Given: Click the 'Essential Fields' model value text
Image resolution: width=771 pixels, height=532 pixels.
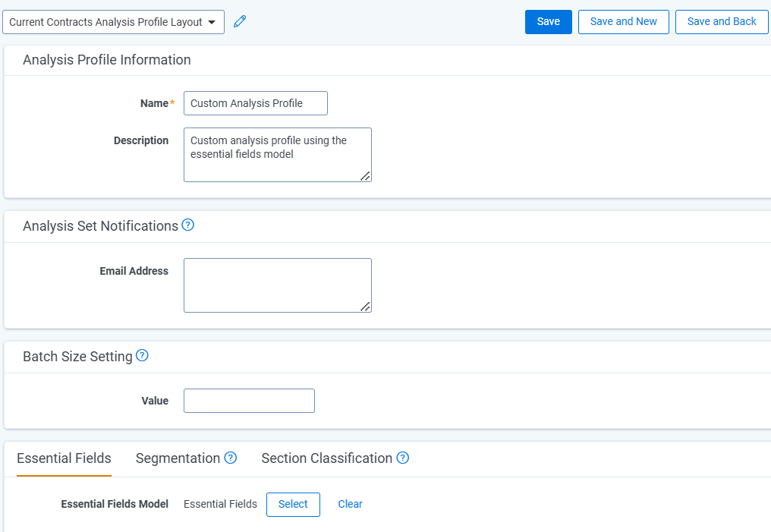Looking at the screenshot, I should pyautogui.click(x=220, y=505).
